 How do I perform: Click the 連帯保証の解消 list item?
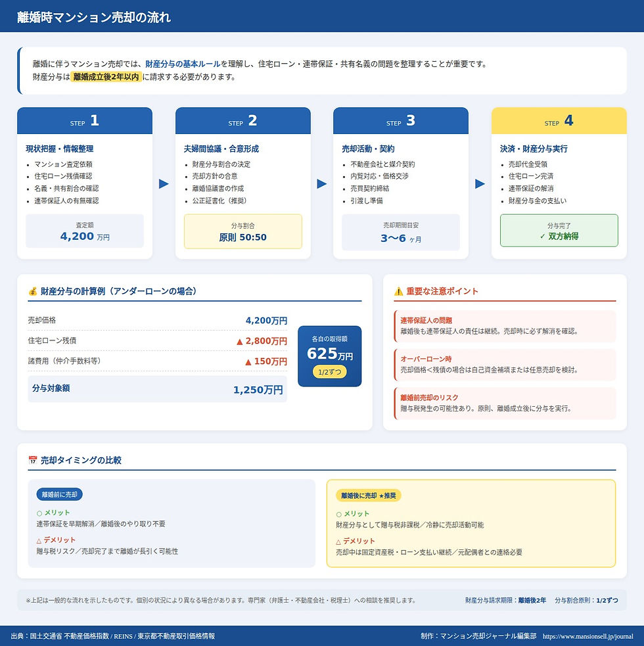pyautogui.click(x=531, y=188)
